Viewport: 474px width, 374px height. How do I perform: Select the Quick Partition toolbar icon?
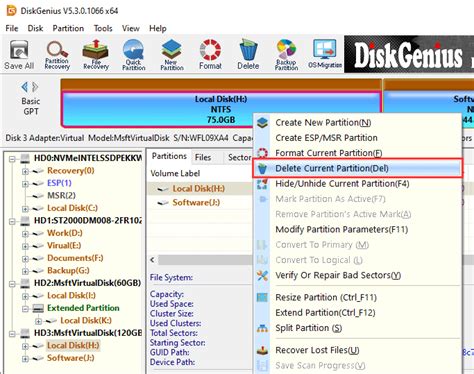(x=133, y=54)
